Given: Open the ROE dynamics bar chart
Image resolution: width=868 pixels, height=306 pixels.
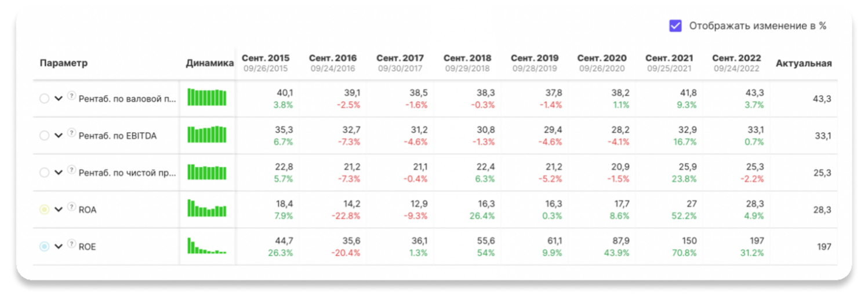Looking at the screenshot, I should coord(207,246).
